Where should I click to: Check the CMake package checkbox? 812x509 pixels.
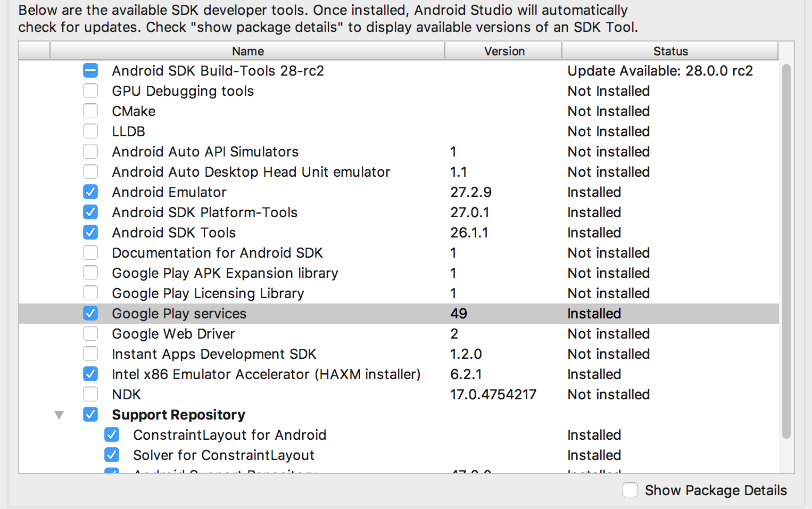[x=90, y=111]
